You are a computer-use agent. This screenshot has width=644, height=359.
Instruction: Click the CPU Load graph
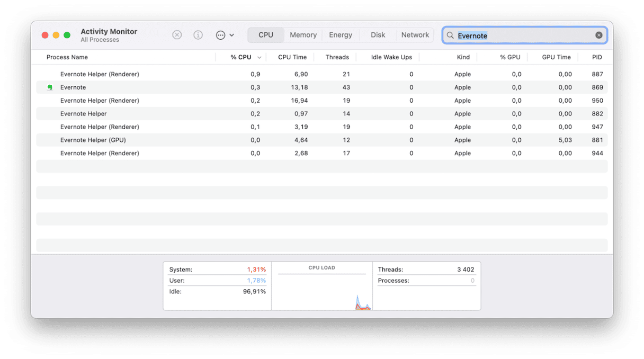pyautogui.click(x=322, y=289)
